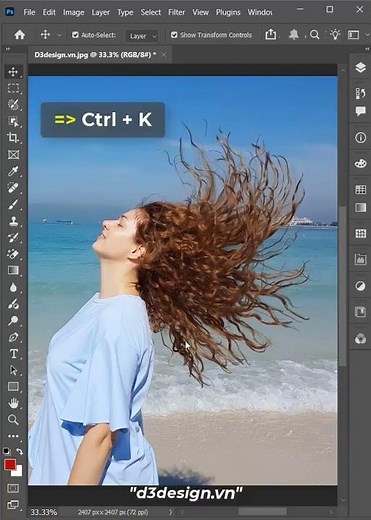Viewport: 371px width, 520px height.
Task: Open the History panel icon
Action: click(x=360, y=93)
